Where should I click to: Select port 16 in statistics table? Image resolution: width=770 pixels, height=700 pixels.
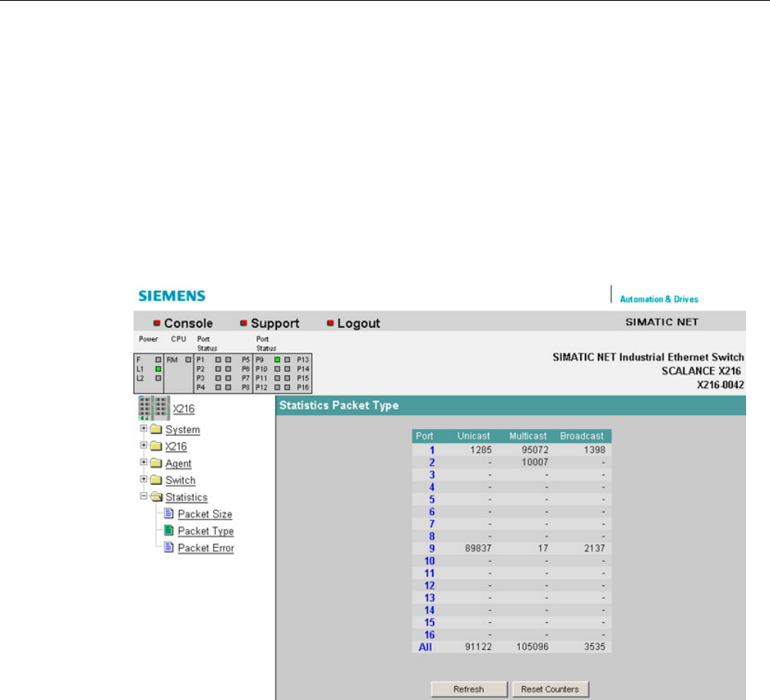point(430,634)
